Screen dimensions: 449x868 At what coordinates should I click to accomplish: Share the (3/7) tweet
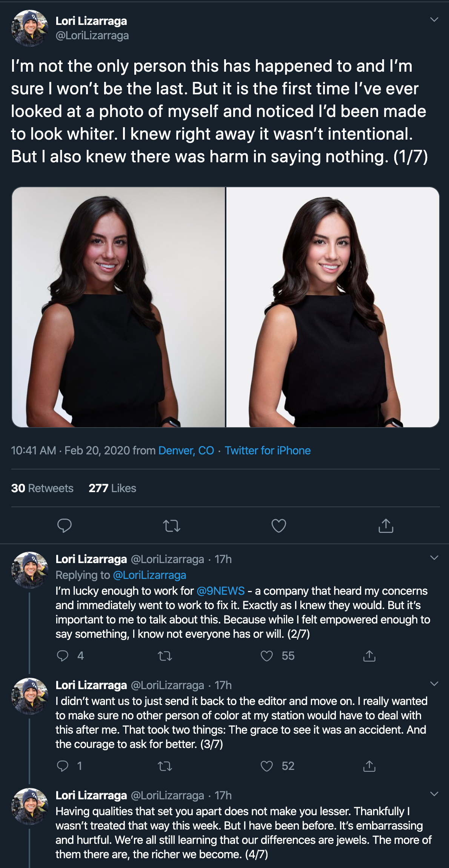(369, 766)
